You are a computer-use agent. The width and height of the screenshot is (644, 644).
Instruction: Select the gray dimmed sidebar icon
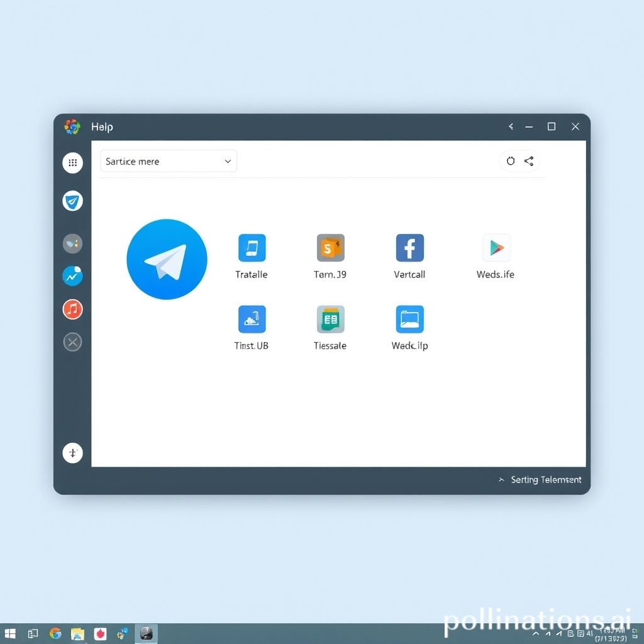tap(73, 243)
